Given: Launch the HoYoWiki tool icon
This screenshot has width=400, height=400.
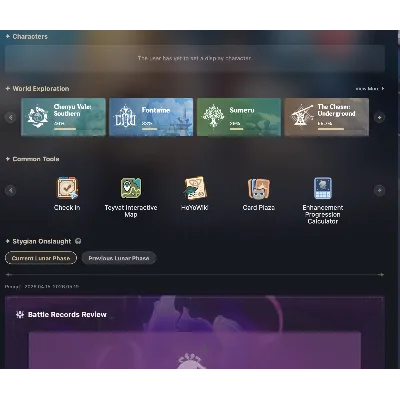Looking at the screenshot, I should (x=195, y=188).
